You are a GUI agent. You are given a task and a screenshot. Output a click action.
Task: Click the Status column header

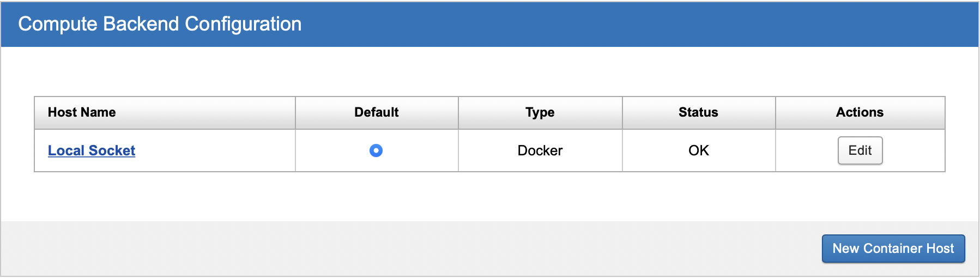click(698, 112)
